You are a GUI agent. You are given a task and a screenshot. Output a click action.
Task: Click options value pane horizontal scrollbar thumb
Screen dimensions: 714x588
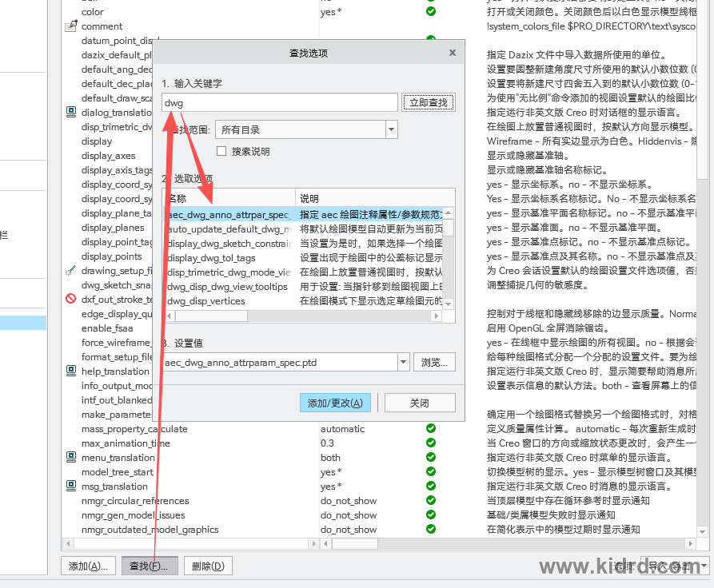pyautogui.click(x=355, y=543)
